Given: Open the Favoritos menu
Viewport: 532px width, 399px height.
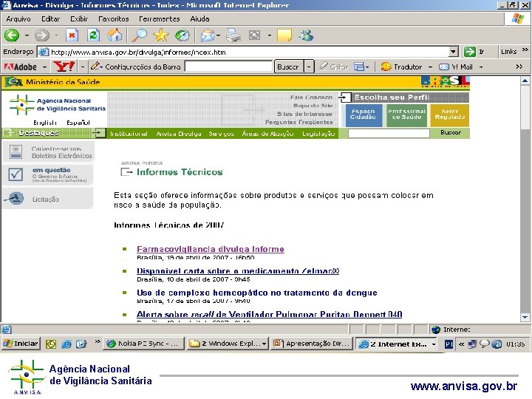Looking at the screenshot, I should coord(113,19).
